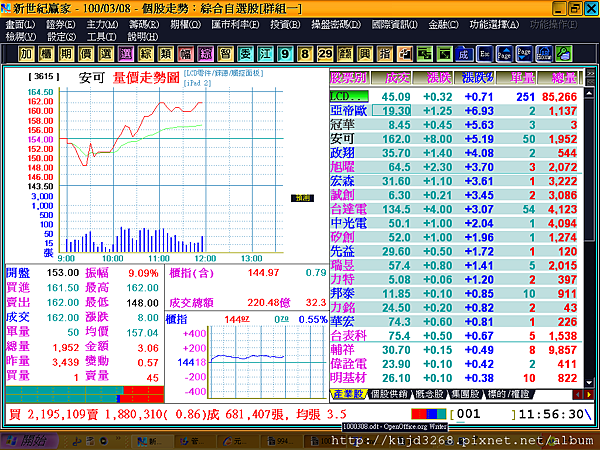Select the 安可 stock row

[x=455, y=139]
